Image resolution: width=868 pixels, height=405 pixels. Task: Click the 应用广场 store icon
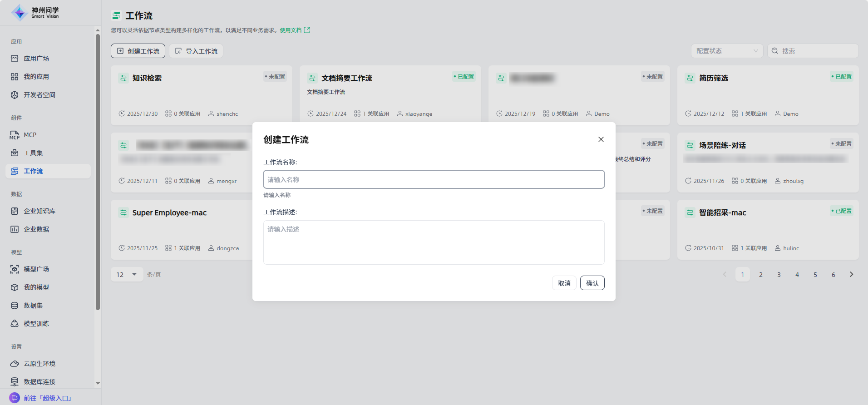coord(15,59)
